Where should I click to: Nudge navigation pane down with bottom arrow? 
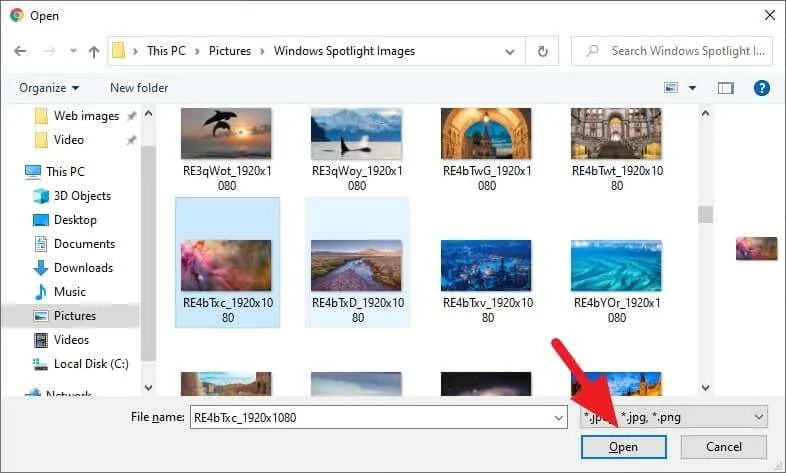(x=148, y=387)
